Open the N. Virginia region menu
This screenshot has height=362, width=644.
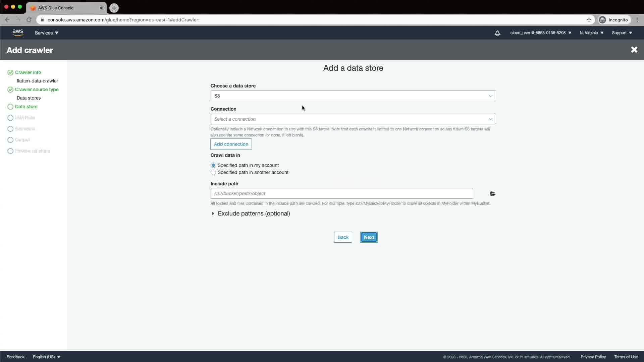click(x=591, y=33)
